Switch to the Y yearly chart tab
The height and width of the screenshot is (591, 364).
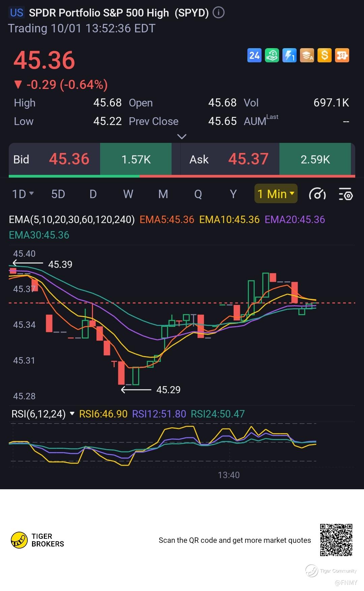click(x=233, y=194)
